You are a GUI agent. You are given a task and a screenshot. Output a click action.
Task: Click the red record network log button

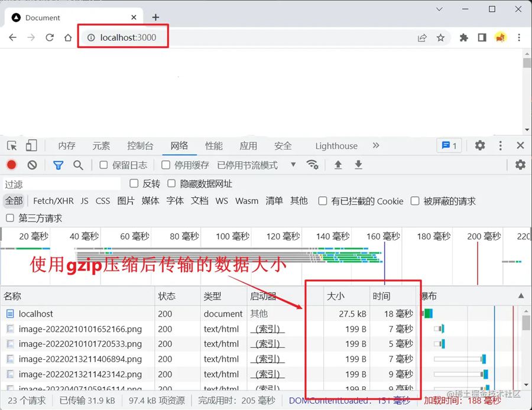point(11,165)
